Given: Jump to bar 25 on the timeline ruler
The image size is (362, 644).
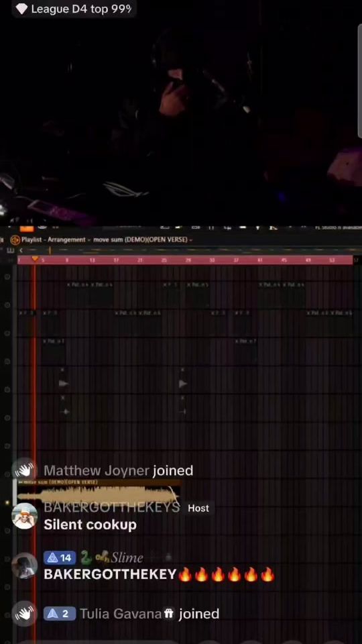Looking at the screenshot, I should 164,260.
